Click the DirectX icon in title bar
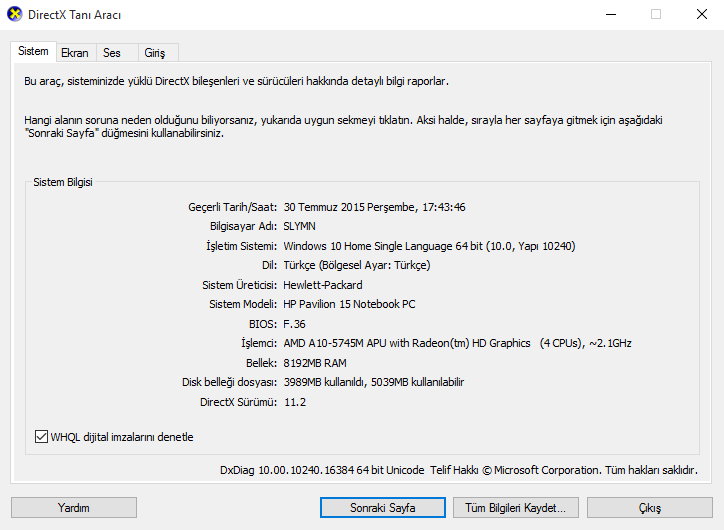The width and height of the screenshot is (724, 530). 15,14
